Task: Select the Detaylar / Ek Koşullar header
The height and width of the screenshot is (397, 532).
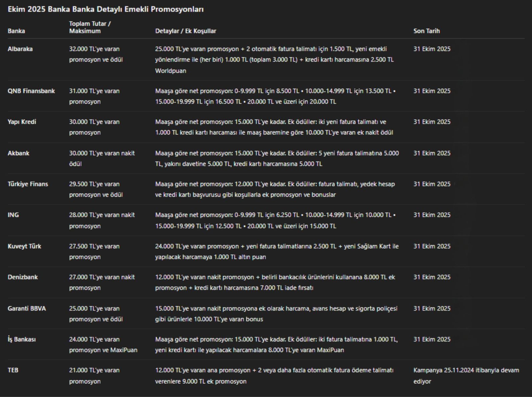Action: 186,31
